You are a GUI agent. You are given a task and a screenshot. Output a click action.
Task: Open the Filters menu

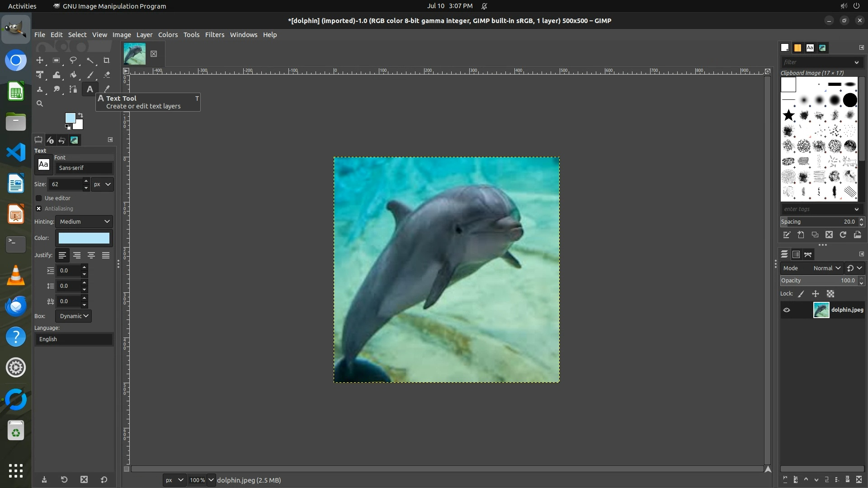click(x=214, y=35)
